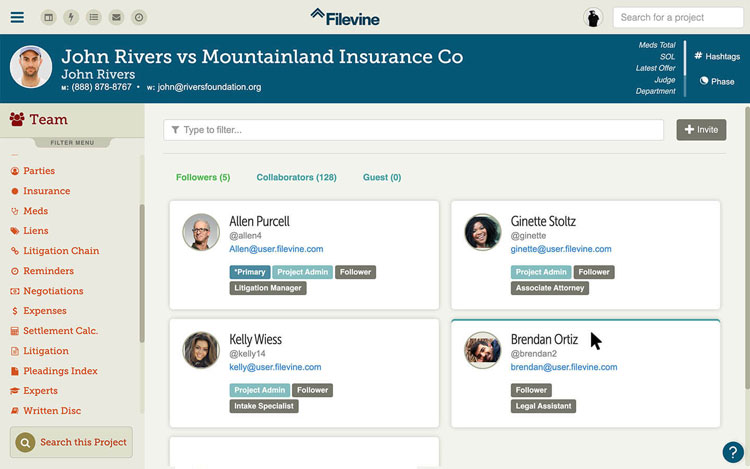Click Ginette Stoltz's profile photo
750x469 pixels.
483,232
